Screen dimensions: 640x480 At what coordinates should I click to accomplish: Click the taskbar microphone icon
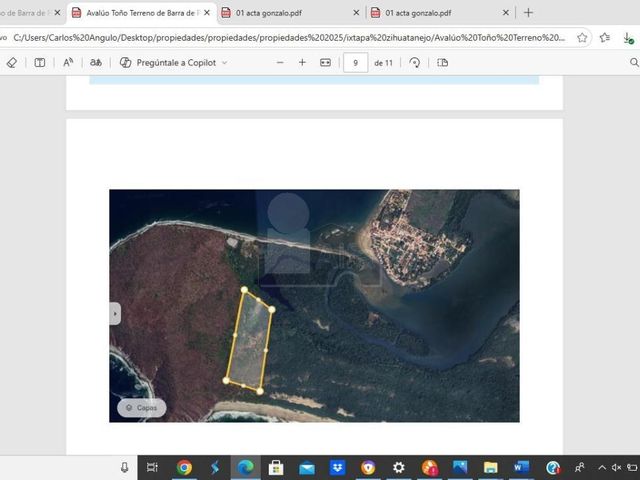[124, 467]
